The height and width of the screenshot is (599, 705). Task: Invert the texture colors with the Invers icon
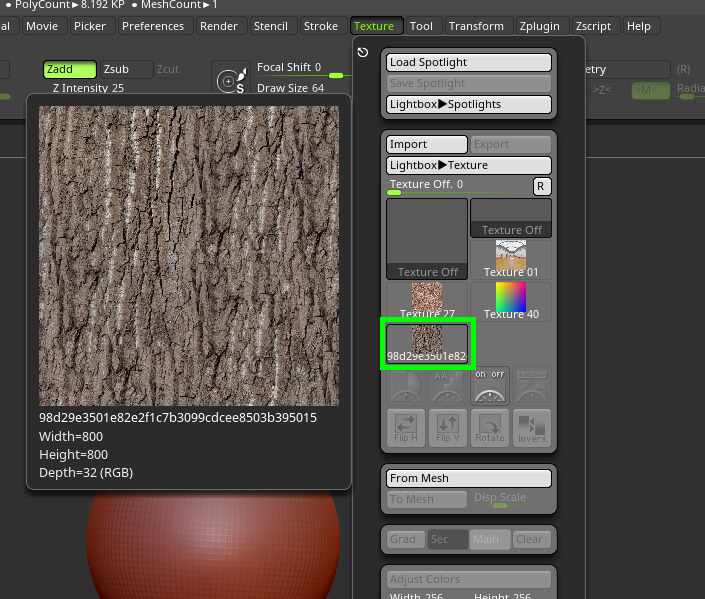coord(531,427)
